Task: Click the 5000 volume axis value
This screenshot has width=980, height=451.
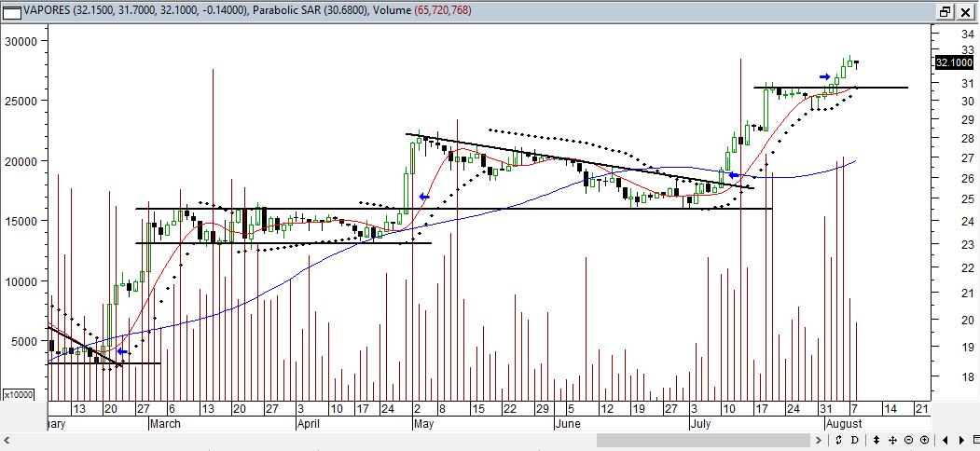Action: [25, 341]
